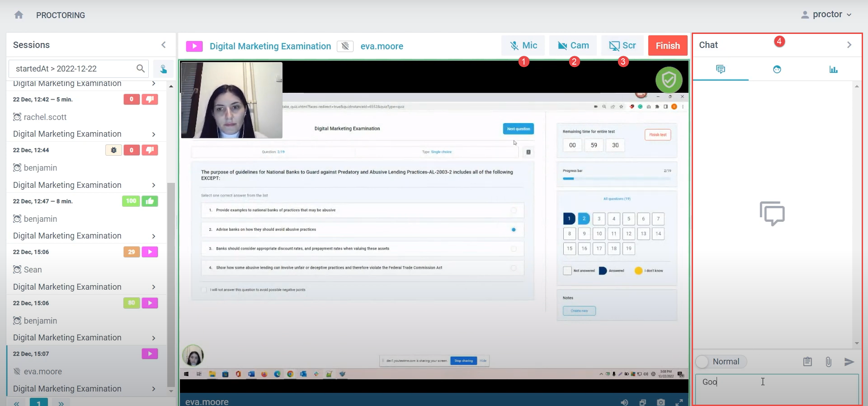The height and width of the screenshot is (406, 868).
Task: Collapse the Sessions panel
Action: pyautogui.click(x=164, y=45)
